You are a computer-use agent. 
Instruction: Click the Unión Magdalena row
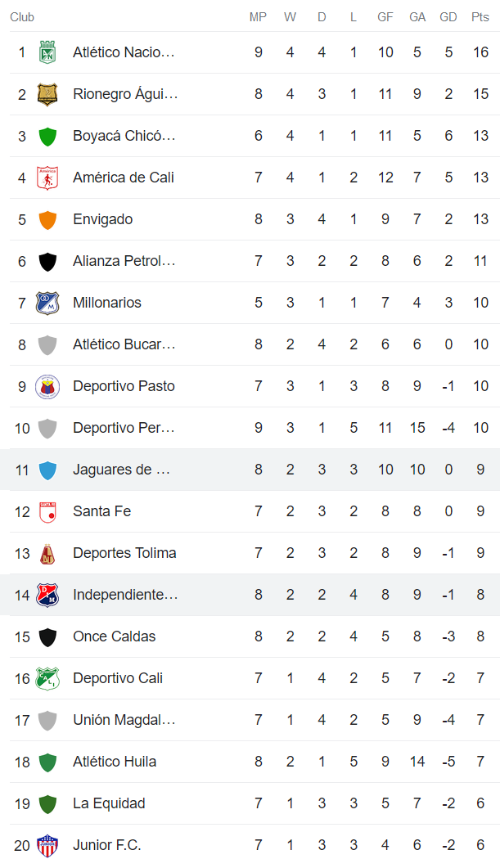(245, 719)
